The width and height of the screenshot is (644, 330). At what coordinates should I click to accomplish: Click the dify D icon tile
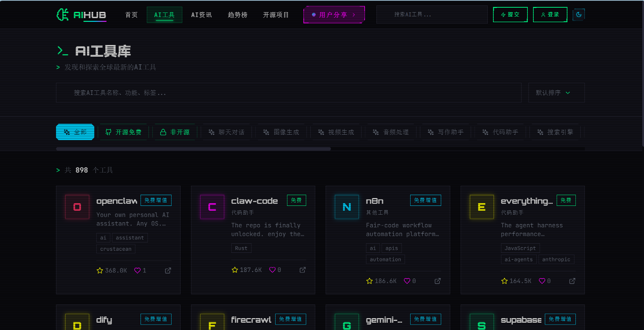click(77, 322)
